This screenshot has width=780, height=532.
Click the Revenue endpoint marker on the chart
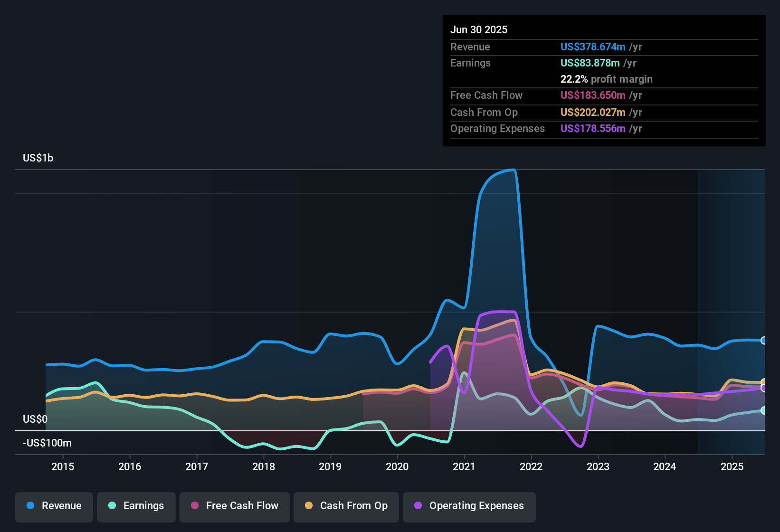pyautogui.click(x=763, y=341)
